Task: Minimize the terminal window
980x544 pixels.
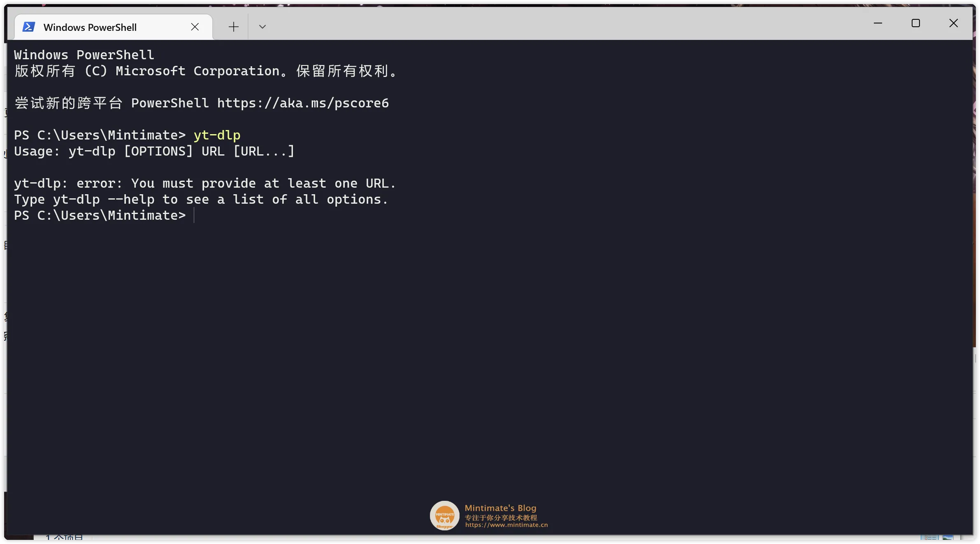Action: (x=878, y=23)
